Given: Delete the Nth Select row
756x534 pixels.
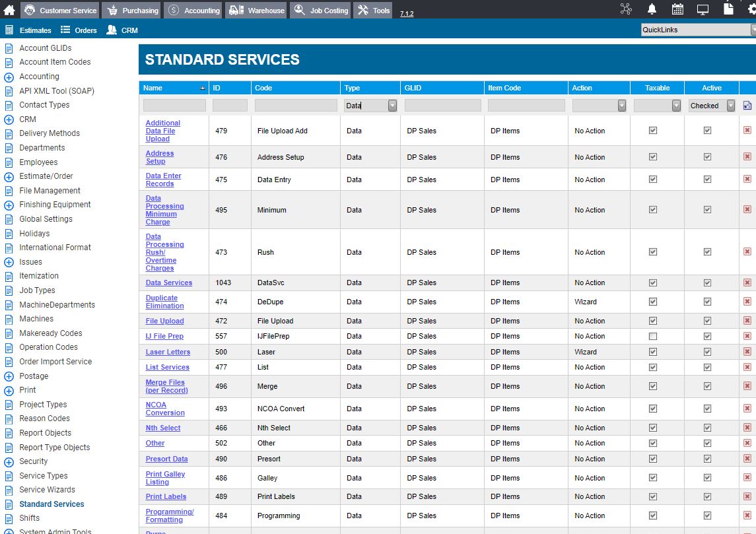Looking at the screenshot, I should click(747, 428).
